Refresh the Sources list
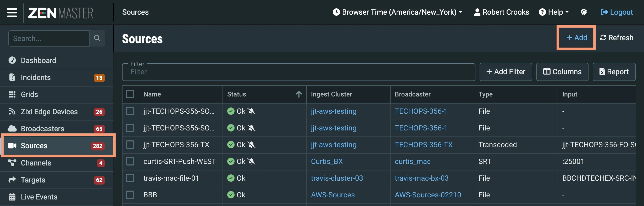This screenshot has height=206, width=644. click(617, 38)
